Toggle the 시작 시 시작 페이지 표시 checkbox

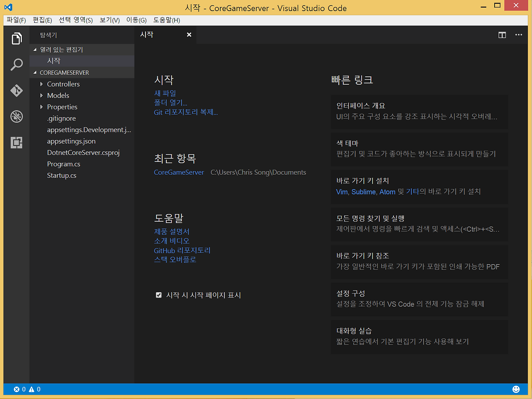pos(159,295)
